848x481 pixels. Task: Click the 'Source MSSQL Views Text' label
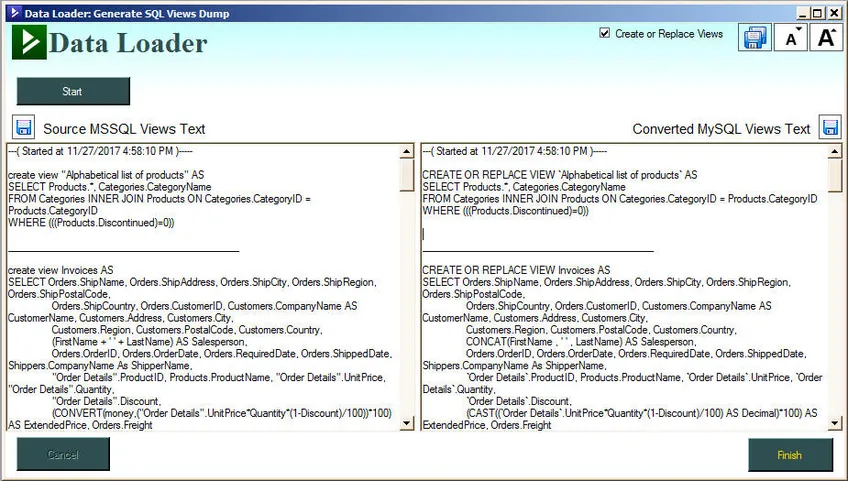124,129
